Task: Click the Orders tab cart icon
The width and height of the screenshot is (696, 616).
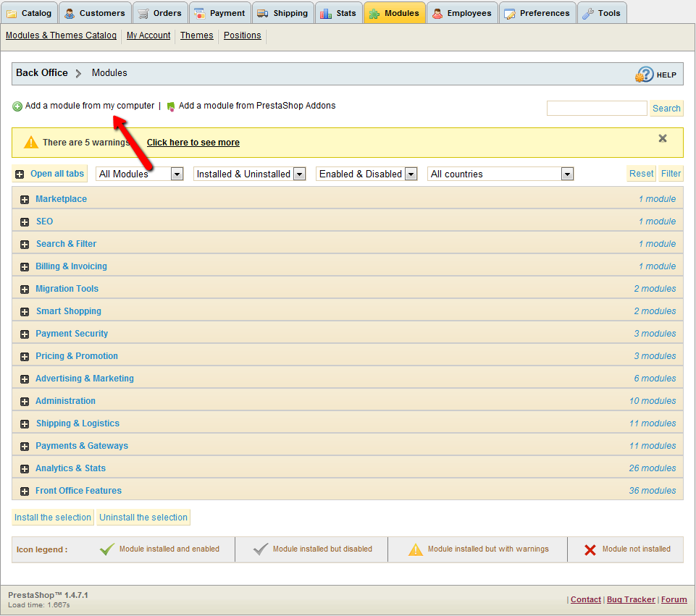Action: click(143, 14)
